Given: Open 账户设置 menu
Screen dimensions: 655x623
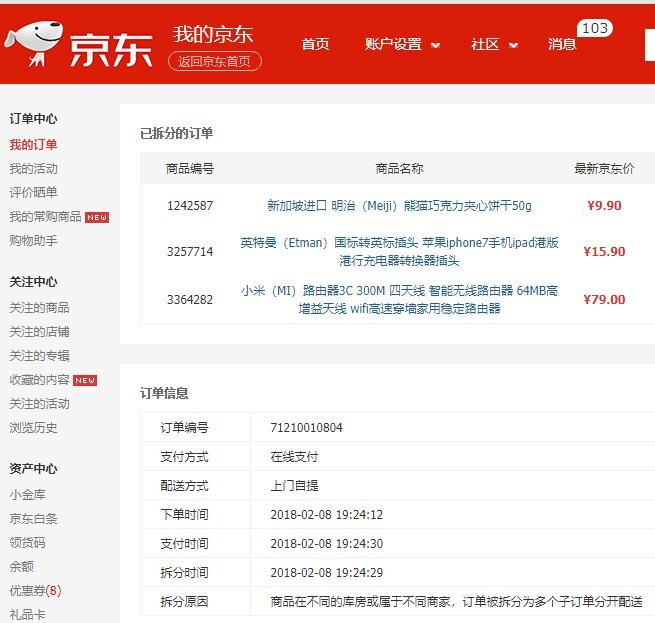Looking at the screenshot, I should [x=394, y=44].
